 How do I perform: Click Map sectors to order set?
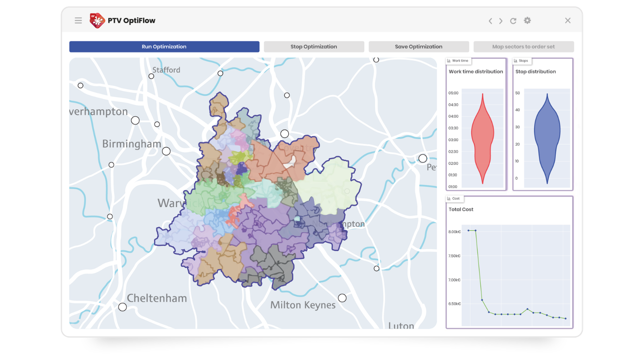pos(524,47)
